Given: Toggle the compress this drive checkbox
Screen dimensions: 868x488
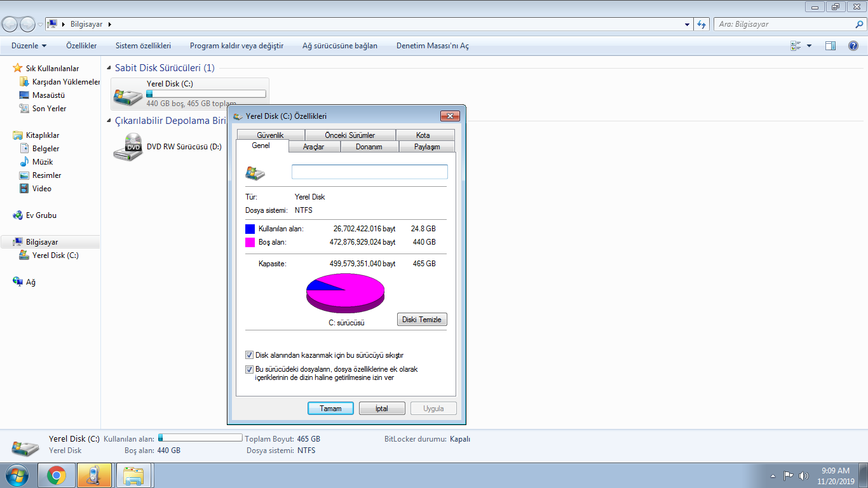Looking at the screenshot, I should click(x=249, y=355).
